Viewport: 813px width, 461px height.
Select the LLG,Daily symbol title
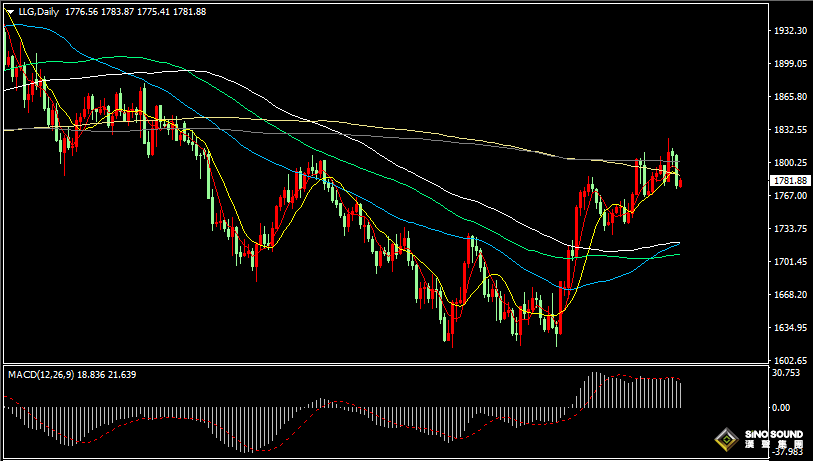[x=39, y=11]
